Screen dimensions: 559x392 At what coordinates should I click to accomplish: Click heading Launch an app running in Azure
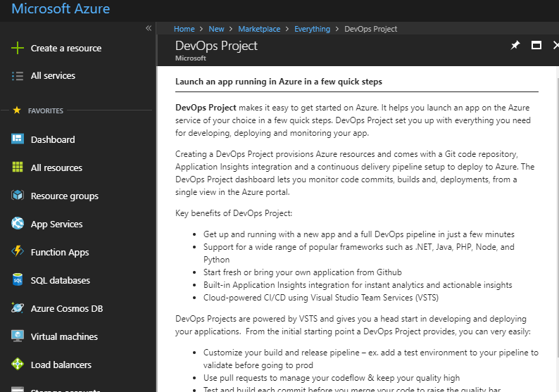[x=278, y=82]
